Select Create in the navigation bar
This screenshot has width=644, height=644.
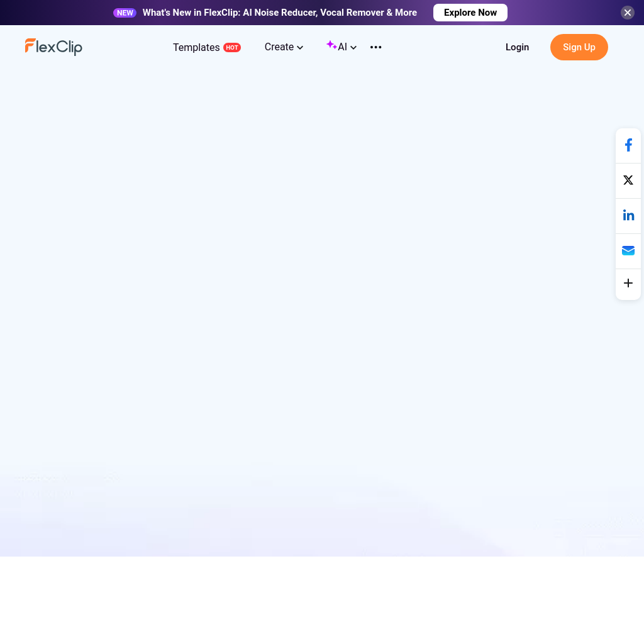pos(279,47)
